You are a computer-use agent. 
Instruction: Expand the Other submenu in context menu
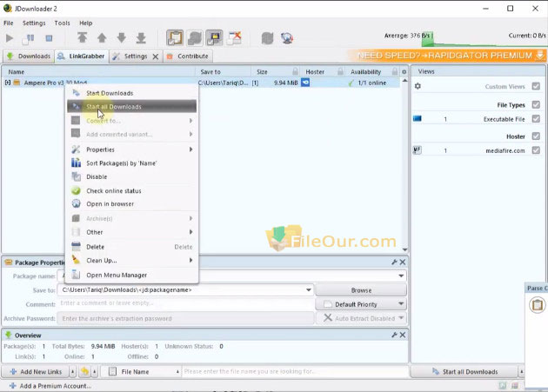190,232
